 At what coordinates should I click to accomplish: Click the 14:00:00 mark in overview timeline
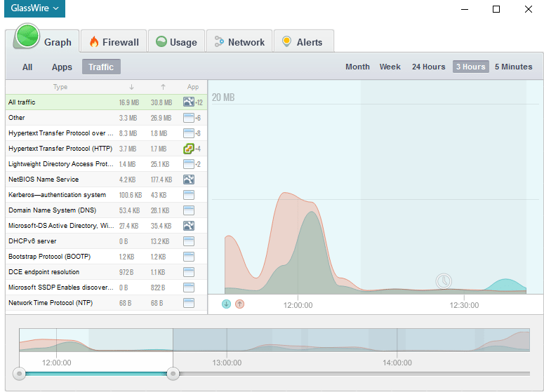(x=397, y=363)
